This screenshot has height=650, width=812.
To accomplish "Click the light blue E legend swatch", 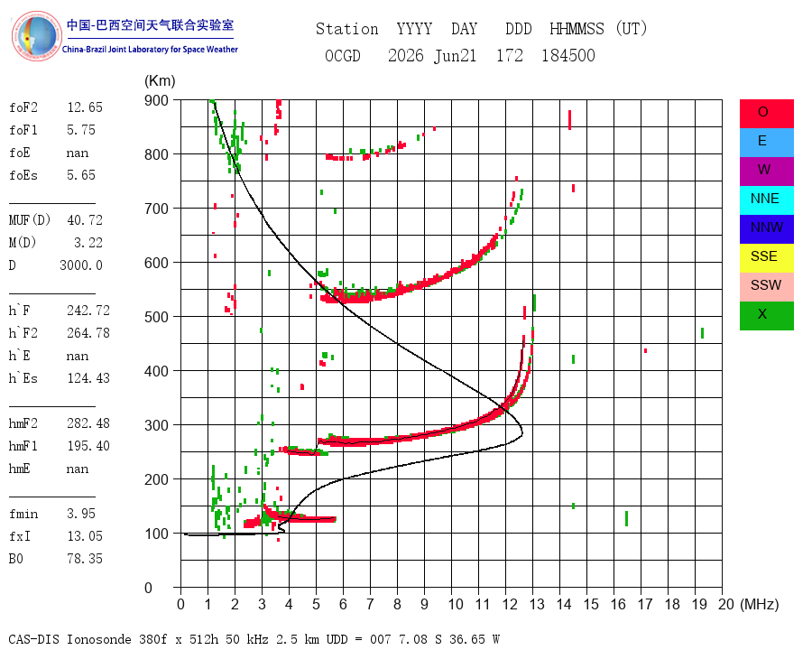I will (766, 143).
